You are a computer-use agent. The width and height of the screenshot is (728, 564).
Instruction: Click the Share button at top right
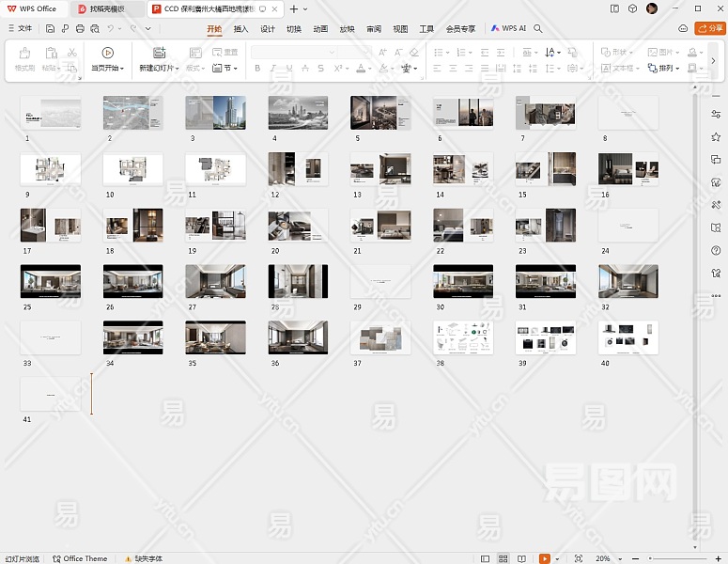coord(709,29)
